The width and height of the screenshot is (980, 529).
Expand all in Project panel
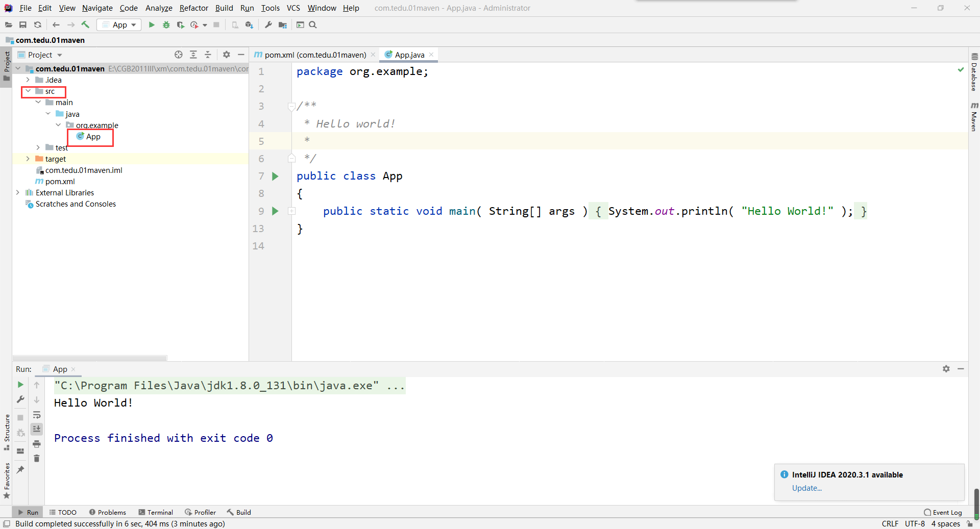pos(193,55)
